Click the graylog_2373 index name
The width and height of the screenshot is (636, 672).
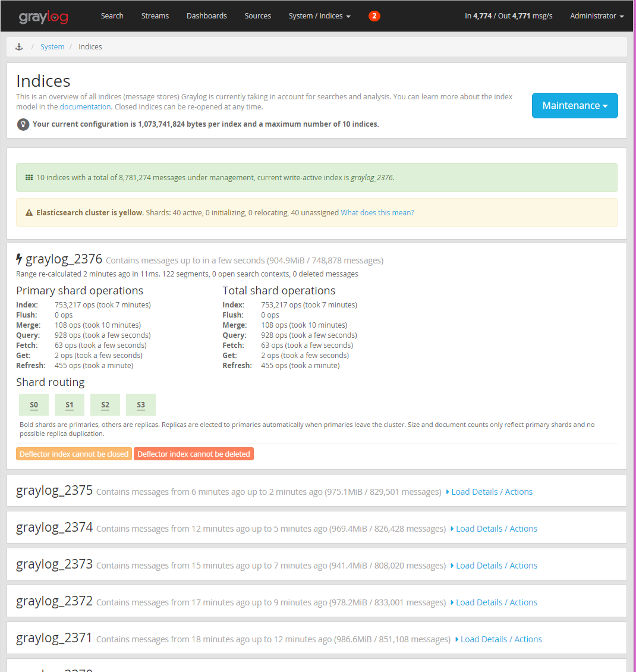[55, 564]
